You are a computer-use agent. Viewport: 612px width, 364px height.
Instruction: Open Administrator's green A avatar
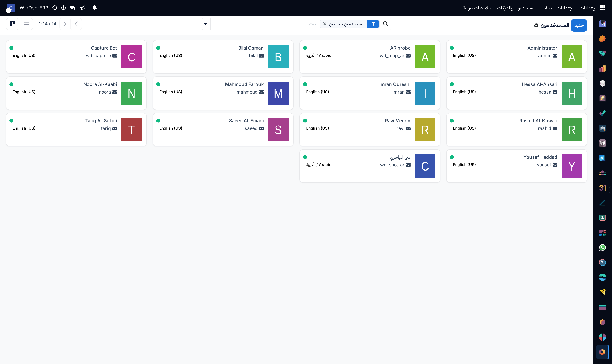572,57
